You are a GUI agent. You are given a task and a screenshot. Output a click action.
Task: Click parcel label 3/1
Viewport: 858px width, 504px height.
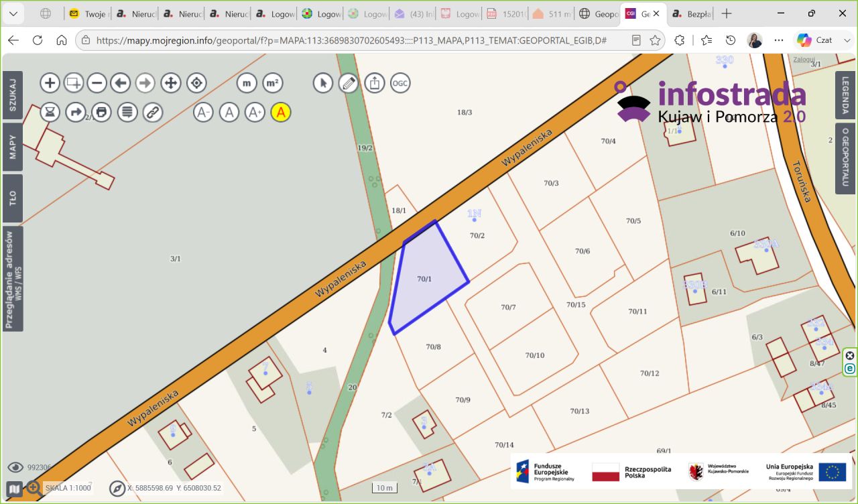point(176,259)
